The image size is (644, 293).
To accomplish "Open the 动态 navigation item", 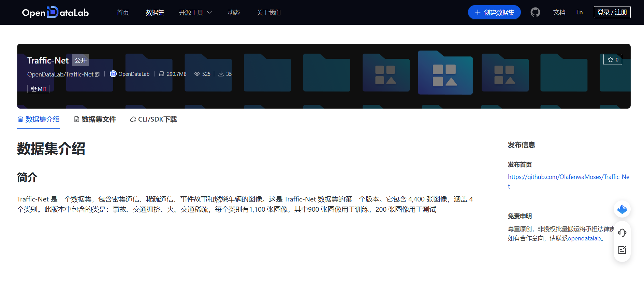I will point(234,12).
